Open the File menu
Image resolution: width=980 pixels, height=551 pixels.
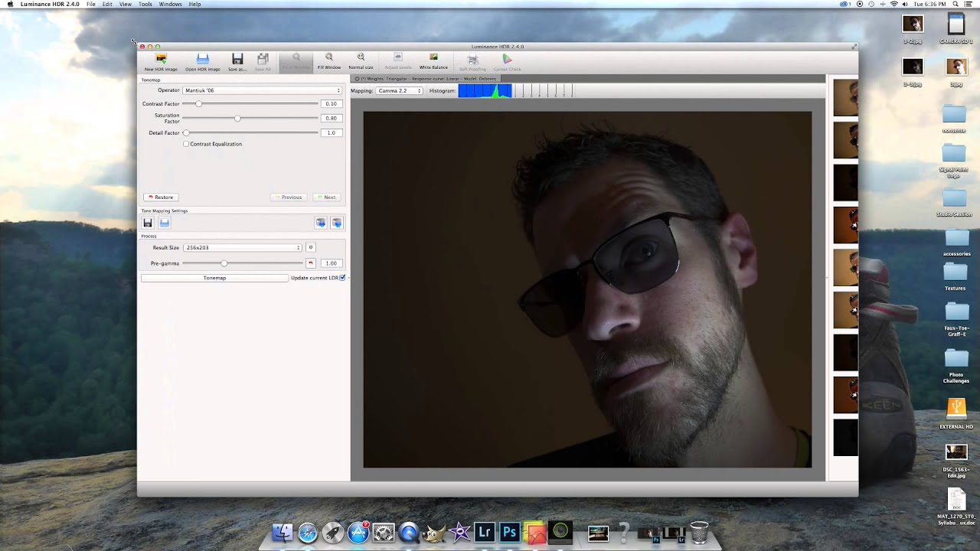(91, 4)
